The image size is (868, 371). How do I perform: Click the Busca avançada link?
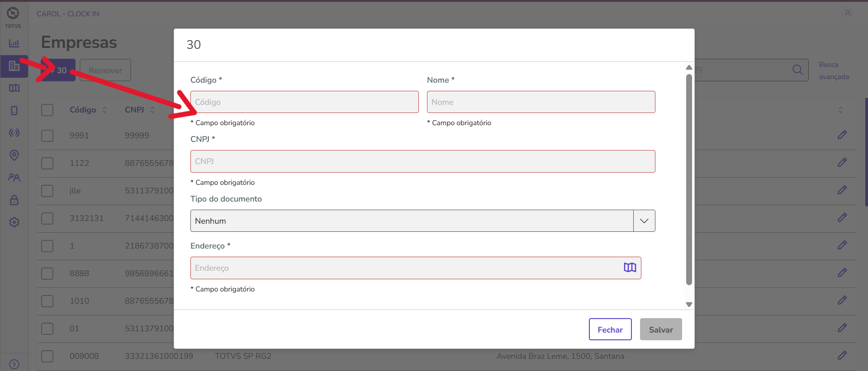tap(834, 70)
